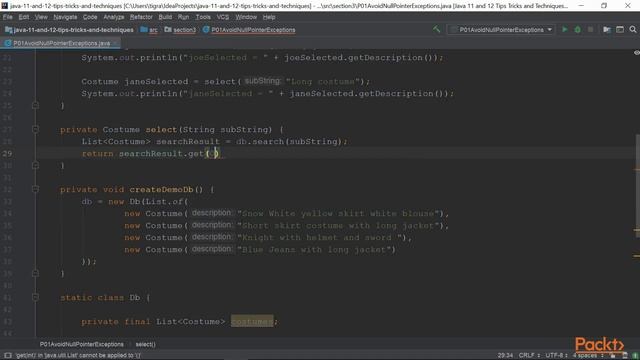Open the Run menu

click(x=183, y=17)
